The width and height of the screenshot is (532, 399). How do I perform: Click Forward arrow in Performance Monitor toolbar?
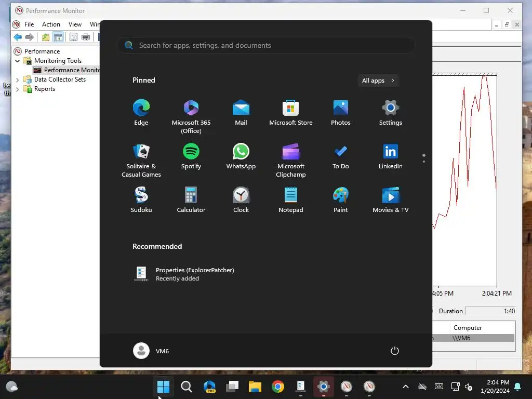[30, 37]
